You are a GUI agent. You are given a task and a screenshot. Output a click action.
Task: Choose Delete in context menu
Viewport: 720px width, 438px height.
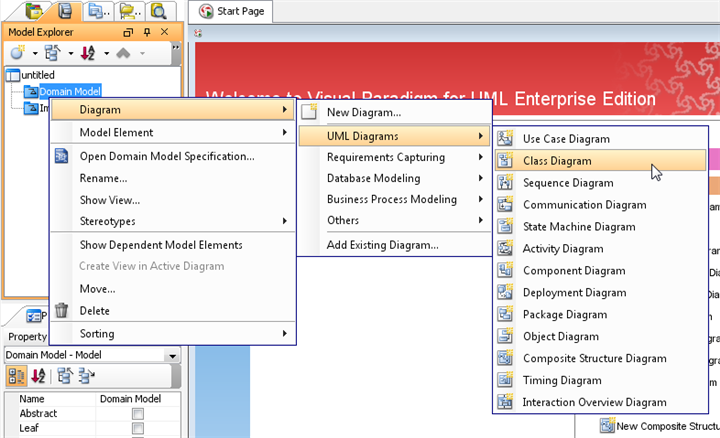point(95,311)
